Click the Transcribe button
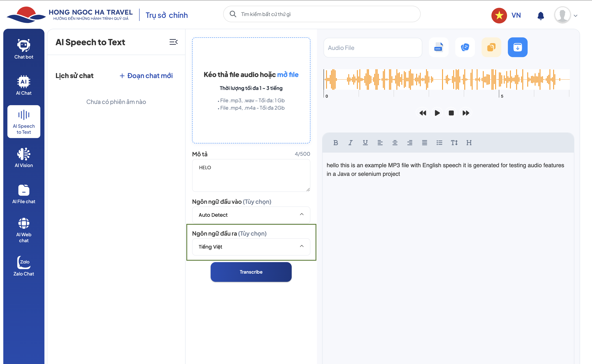Screen dimensions: 592x364 tap(251, 272)
